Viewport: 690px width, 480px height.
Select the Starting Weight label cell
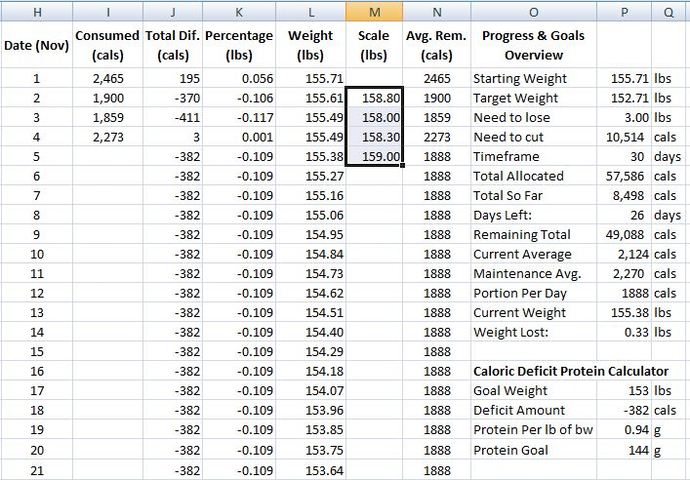pos(533,78)
